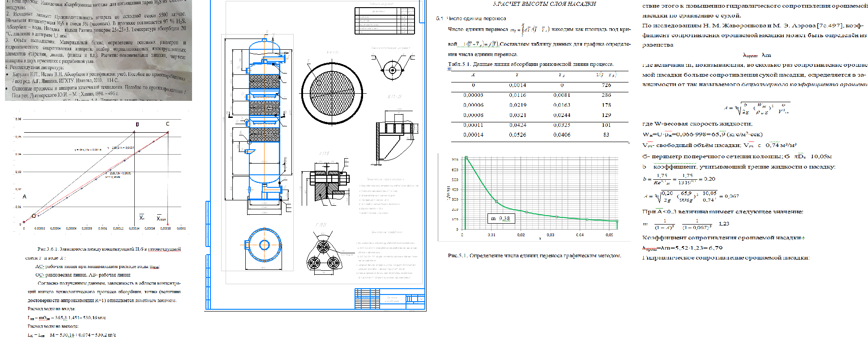The width and height of the screenshot is (868, 342).
Task: Select the value 0,0163 in the table
Action: click(x=562, y=105)
